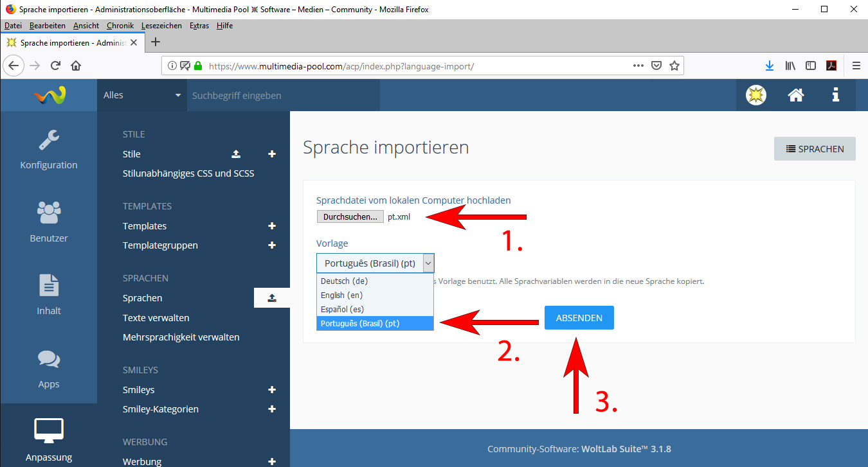The height and width of the screenshot is (467, 868).
Task: Click the info icon in header
Action: coord(835,95)
